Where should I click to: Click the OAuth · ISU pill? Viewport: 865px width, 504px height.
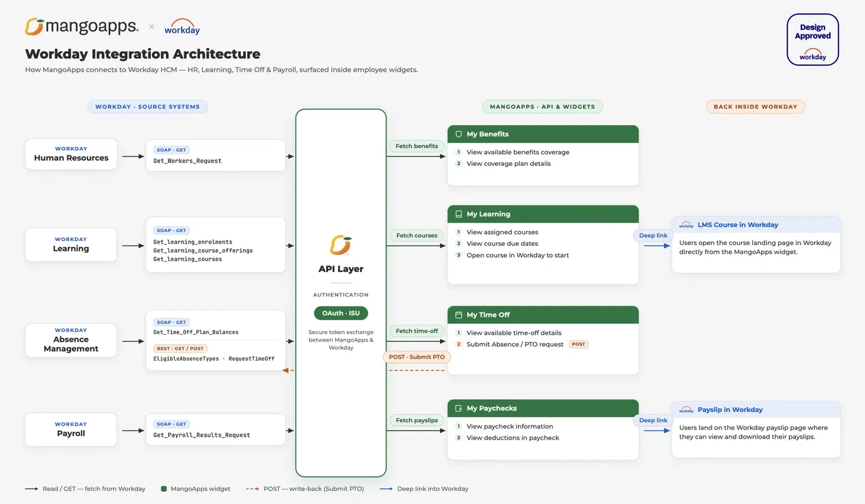341,313
